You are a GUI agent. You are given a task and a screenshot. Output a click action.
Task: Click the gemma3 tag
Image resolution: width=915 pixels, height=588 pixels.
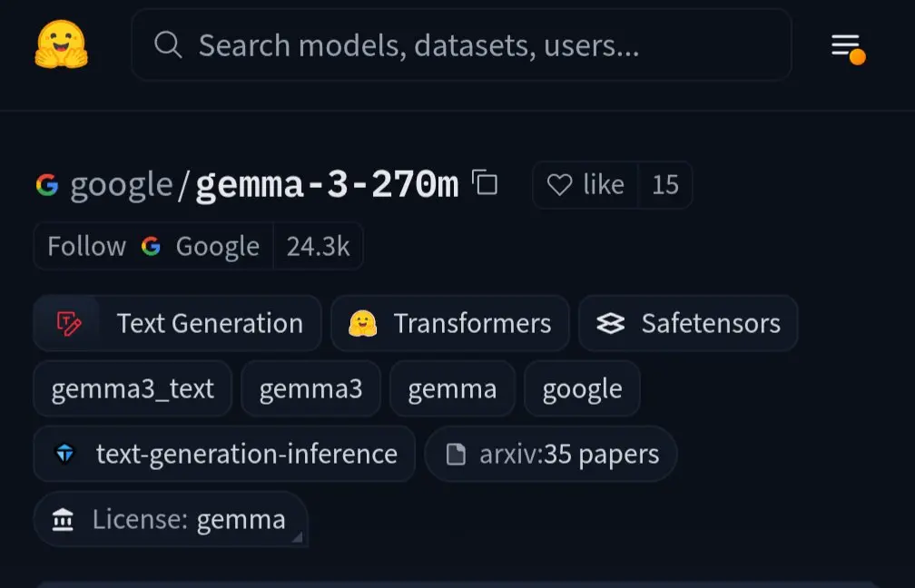(310, 388)
